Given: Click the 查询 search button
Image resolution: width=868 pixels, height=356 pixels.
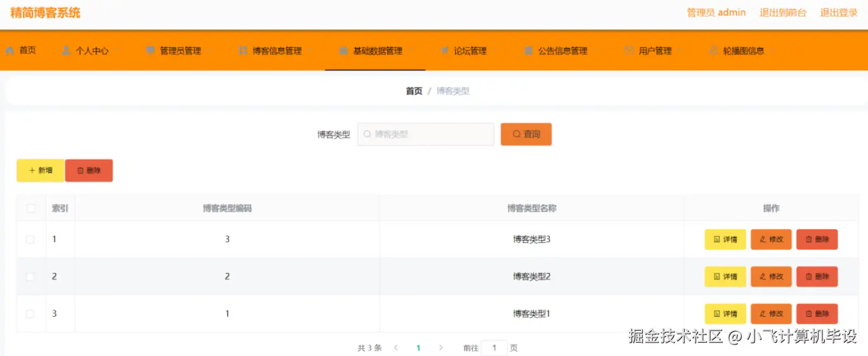Looking at the screenshot, I should (526, 134).
